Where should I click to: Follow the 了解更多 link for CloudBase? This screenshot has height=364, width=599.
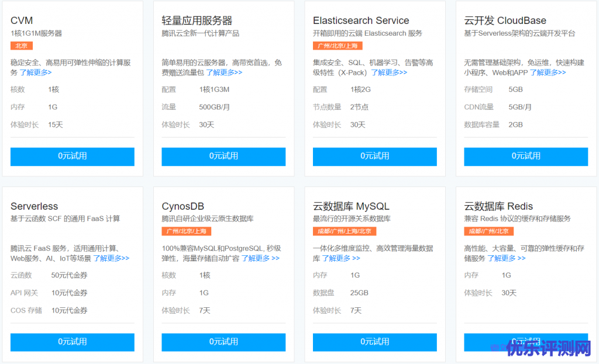point(548,72)
